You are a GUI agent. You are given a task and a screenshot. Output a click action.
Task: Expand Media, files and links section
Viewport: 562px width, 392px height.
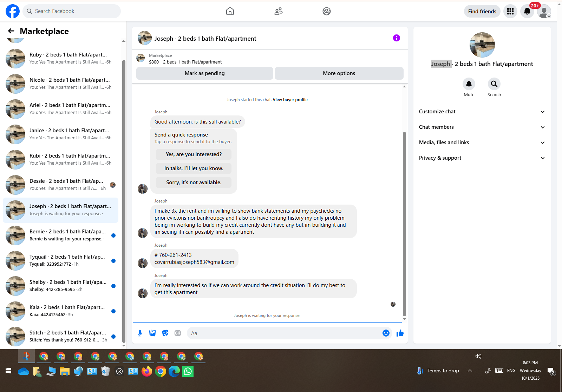tap(482, 142)
